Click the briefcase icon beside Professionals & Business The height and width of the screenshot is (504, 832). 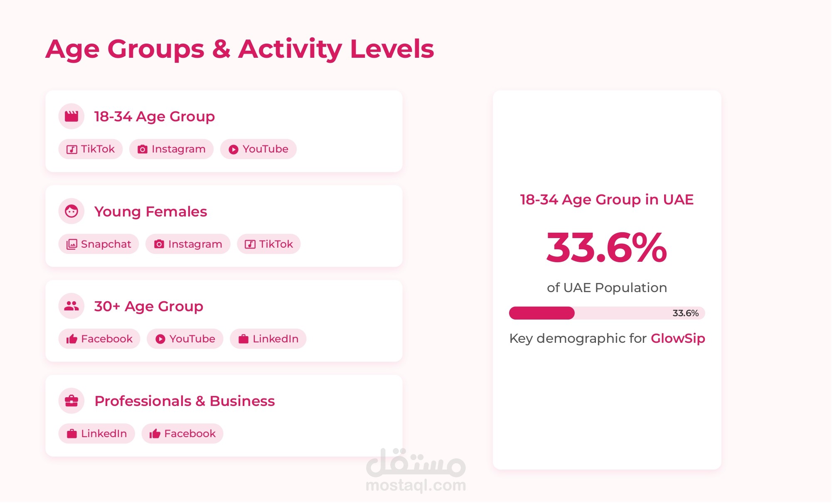[71, 401]
